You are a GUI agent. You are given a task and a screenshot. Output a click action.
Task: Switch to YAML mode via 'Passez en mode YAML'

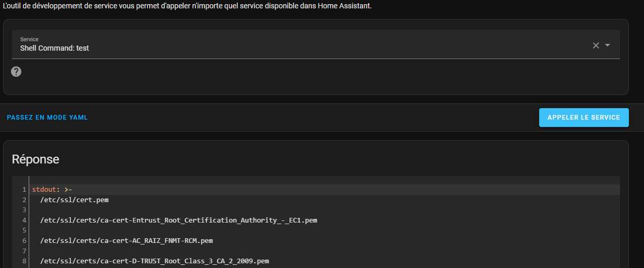click(x=47, y=118)
